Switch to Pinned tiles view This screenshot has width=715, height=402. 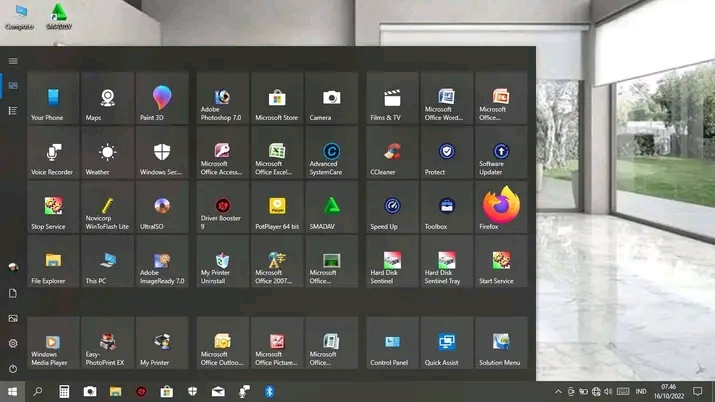click(x=13, y=86)
